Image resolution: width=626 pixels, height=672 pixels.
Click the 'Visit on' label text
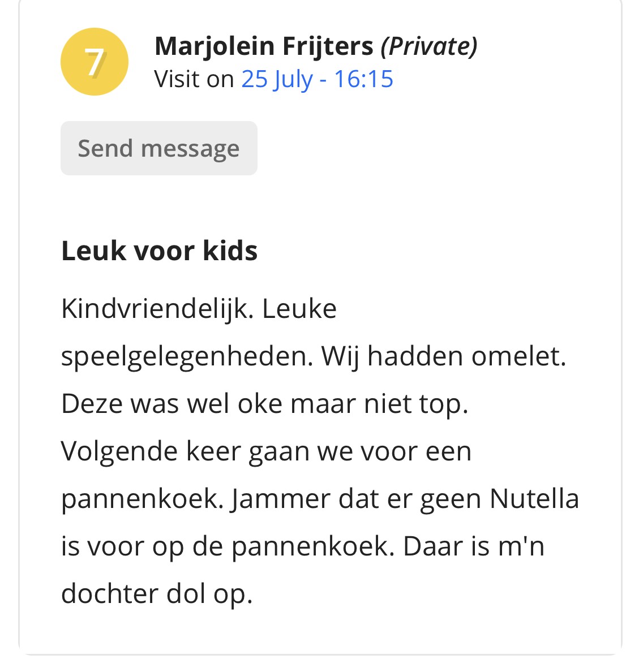[x=194, y=79]
